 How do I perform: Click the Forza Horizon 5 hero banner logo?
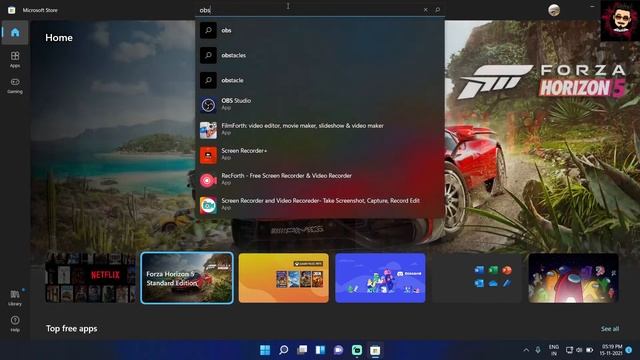(x=541, y=81)
